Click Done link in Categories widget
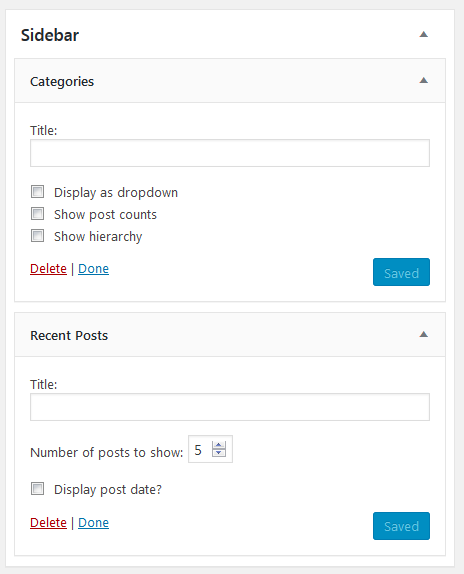The image size is (464, 574). click(93, 269)
